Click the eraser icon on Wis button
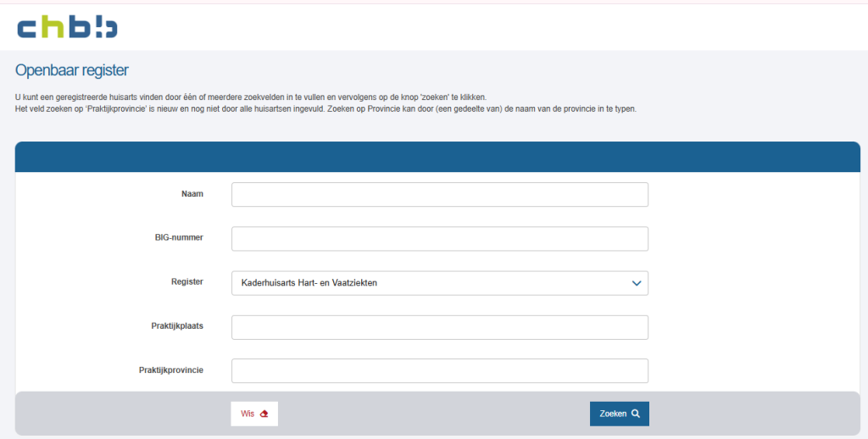The image size is (868, 439). click(264, 414)
